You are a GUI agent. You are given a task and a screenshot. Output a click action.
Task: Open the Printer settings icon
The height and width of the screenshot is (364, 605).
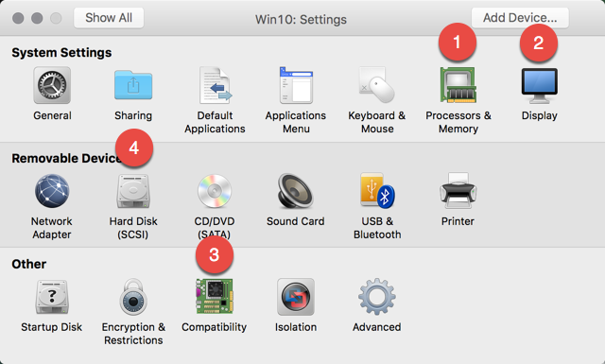(458, 191)
